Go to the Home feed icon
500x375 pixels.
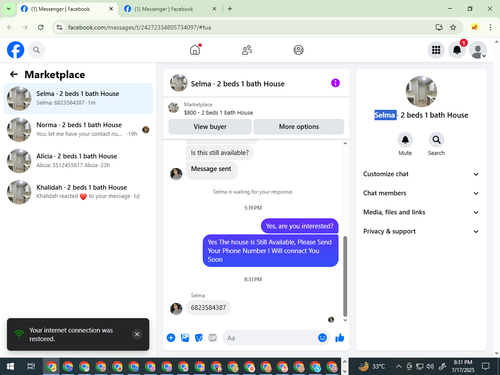195,50
